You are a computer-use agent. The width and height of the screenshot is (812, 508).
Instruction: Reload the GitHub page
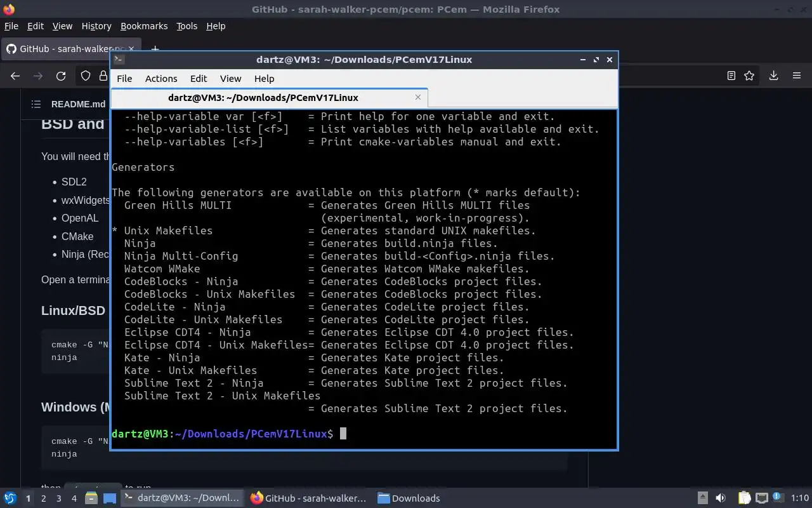(x=61, y=76)
